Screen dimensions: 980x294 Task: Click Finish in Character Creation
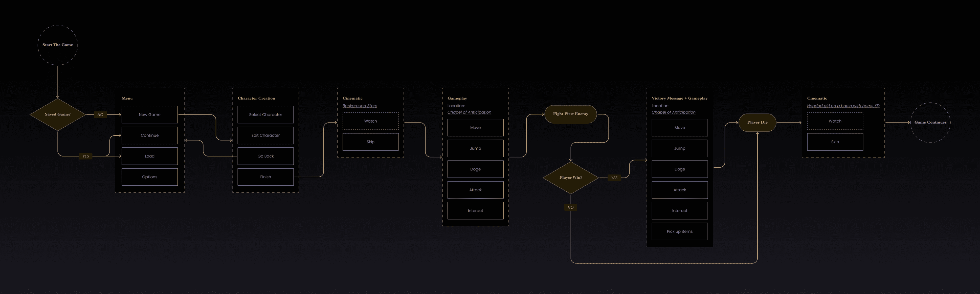click(265, 177)
